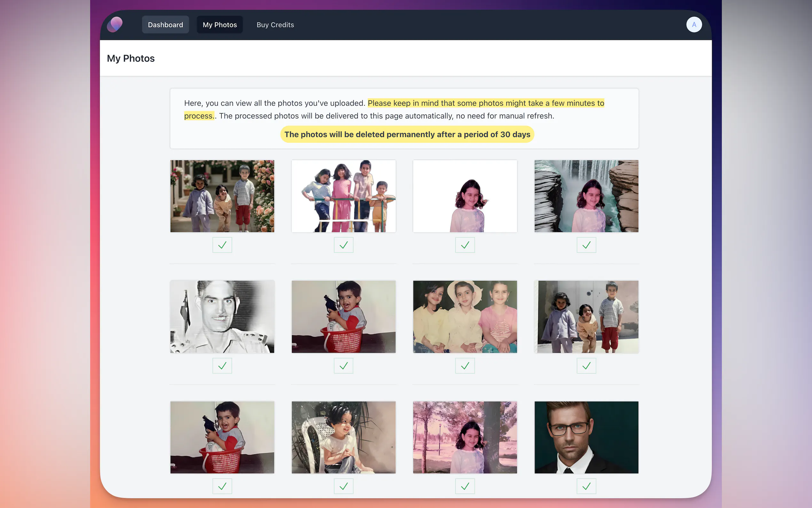Click checkmark under black-and-white officer photo
812x508 pixels.
(222, 366)
